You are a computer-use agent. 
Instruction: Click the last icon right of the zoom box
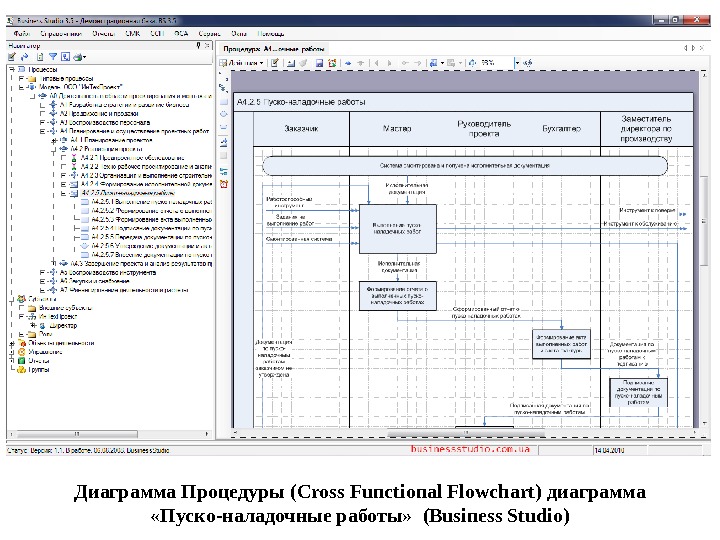tap(528, 63)
